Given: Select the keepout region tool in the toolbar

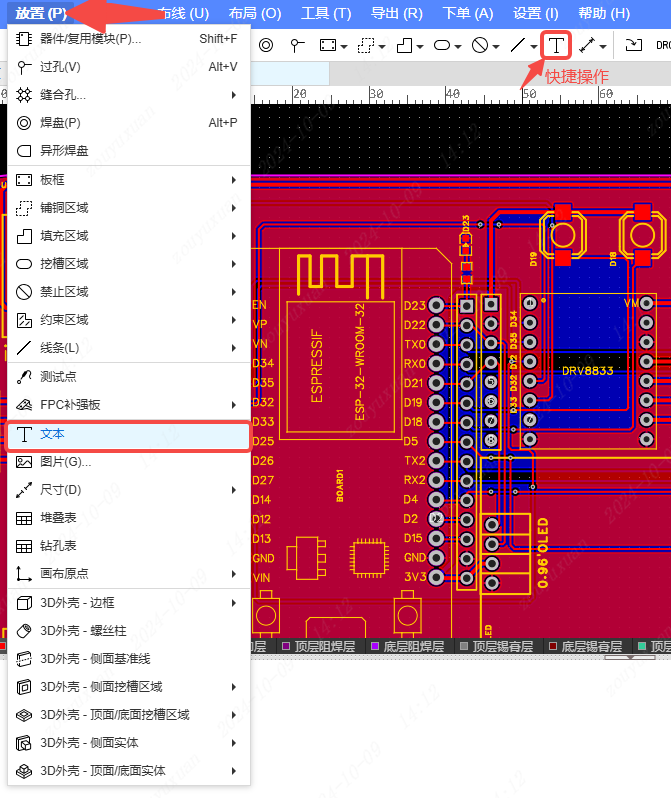Looking at the screenshot, I should (480, 45).
